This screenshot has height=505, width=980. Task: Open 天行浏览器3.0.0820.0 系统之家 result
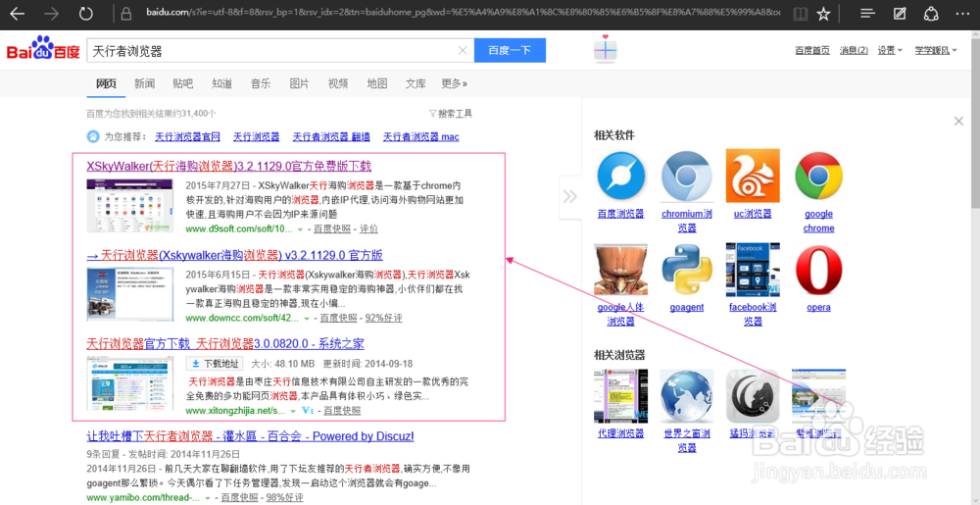pos(225,344)
